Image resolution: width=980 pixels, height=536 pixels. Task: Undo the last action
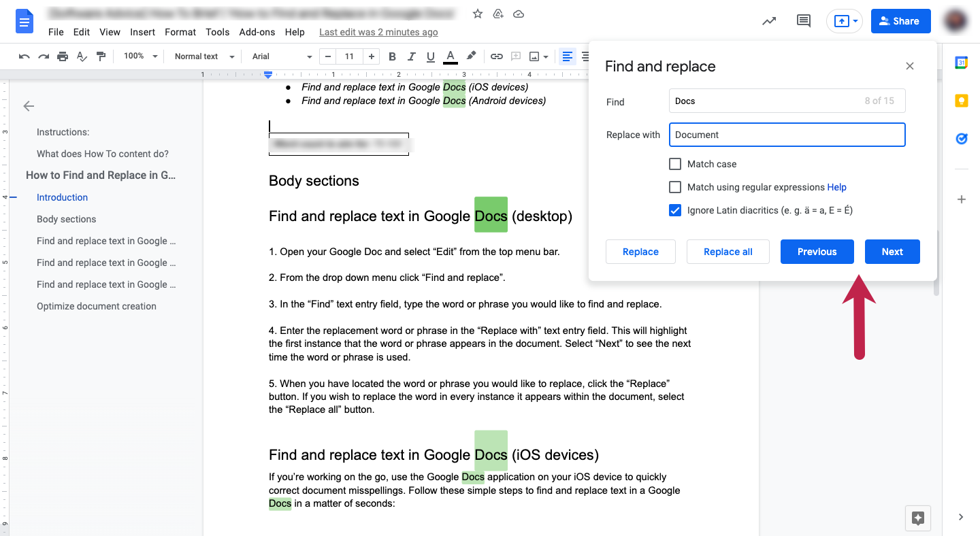pyautogui.click(x=24, y=56)
